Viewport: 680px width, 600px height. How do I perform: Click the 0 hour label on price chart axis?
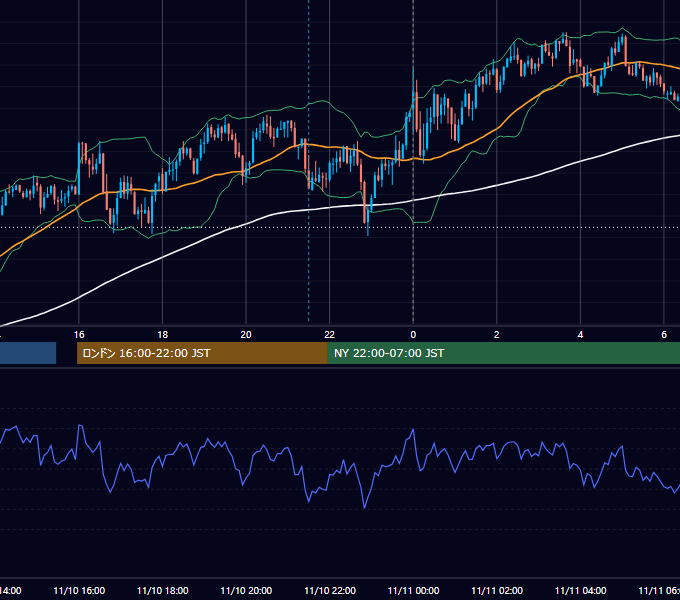tap(413, 335)
